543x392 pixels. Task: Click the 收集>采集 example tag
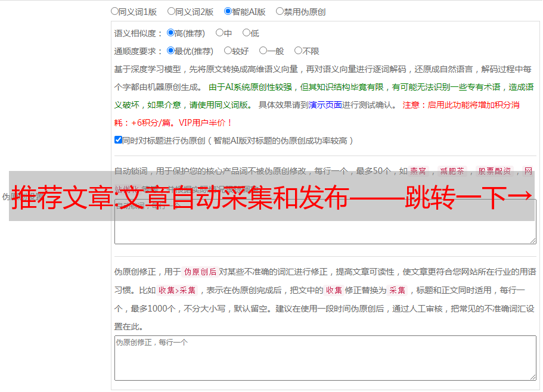(x=177, y=290)
